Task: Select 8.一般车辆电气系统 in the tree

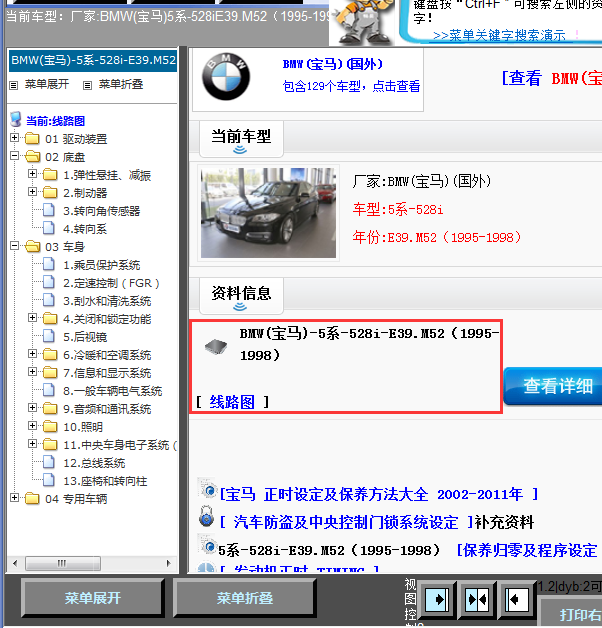Action: pos(113,391)
